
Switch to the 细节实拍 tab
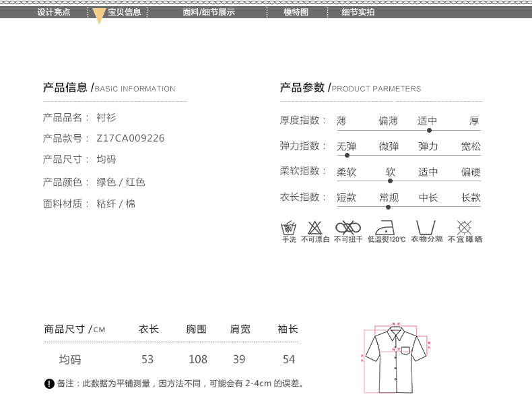coord(358,12)
